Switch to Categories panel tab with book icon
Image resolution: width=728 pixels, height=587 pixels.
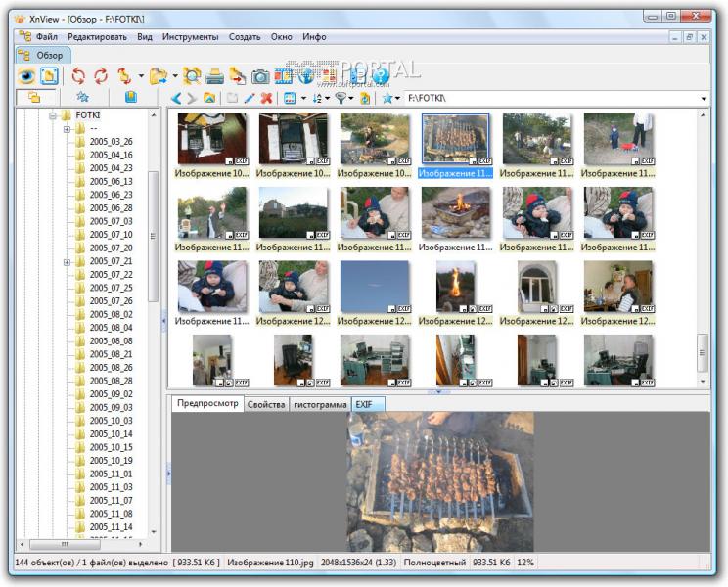pyautogui.click(x=131, y=97)
